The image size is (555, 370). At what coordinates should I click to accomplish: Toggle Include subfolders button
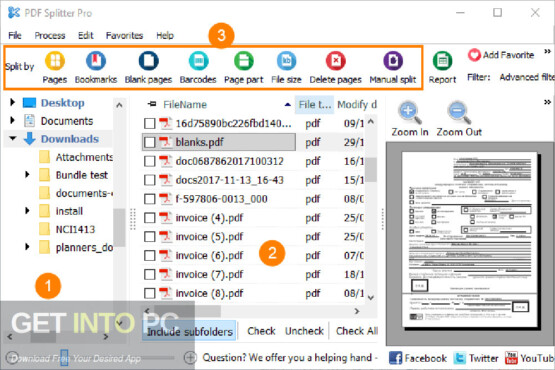[x=190, y=331]
